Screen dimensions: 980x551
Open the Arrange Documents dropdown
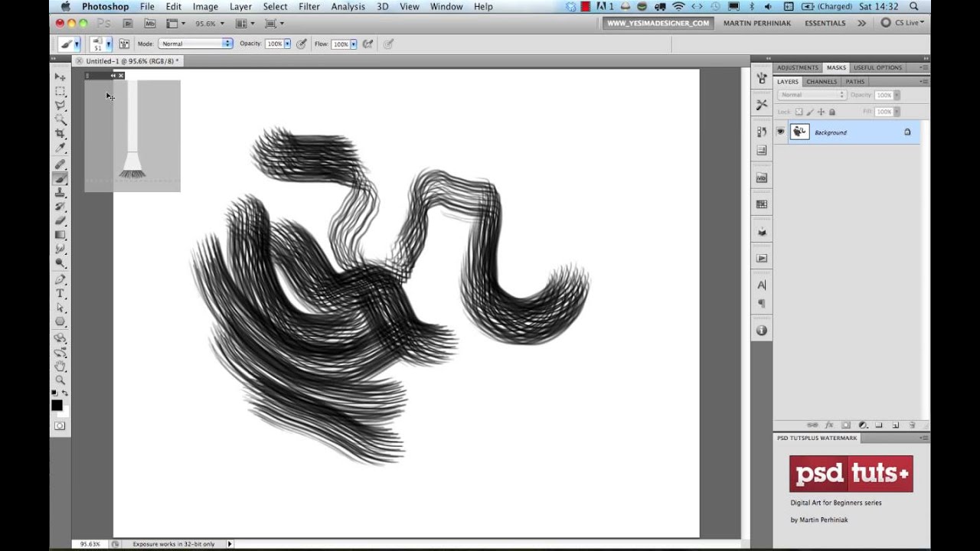pos(244,24)
